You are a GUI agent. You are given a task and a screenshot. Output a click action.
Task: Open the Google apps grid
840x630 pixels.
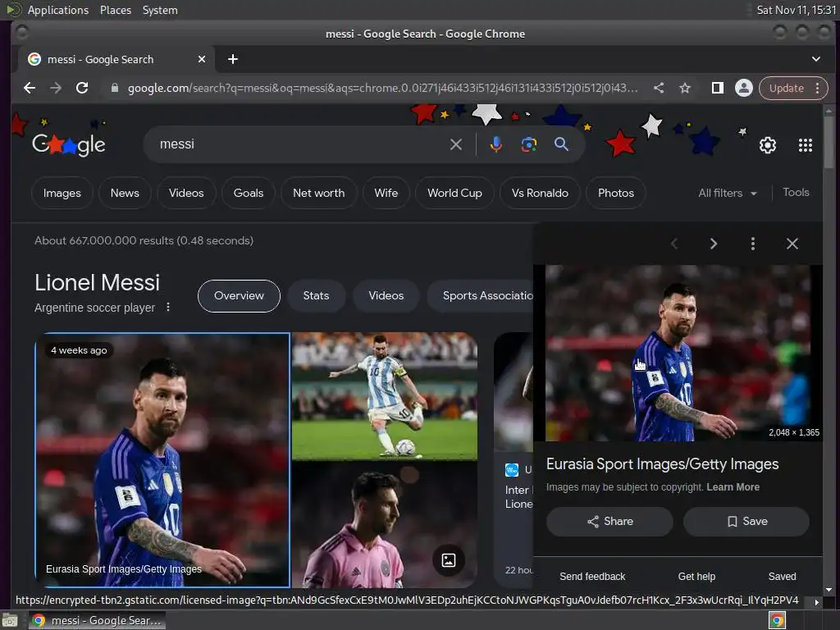(806, 144)
